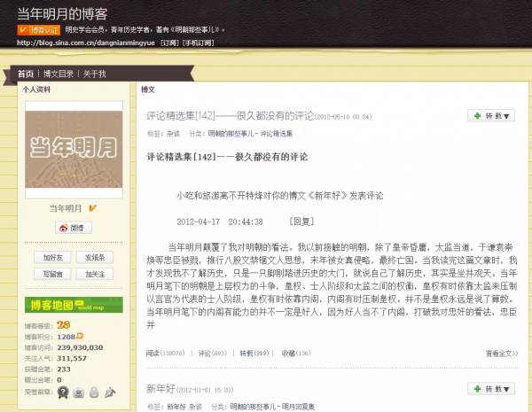Click the orange 博客认证 badge in header

(39, 30)
